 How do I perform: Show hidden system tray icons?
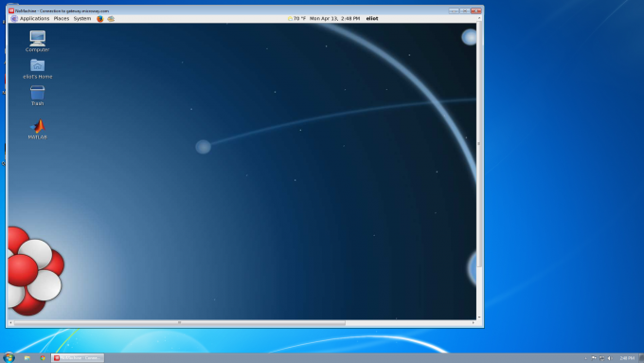(585, 358)
